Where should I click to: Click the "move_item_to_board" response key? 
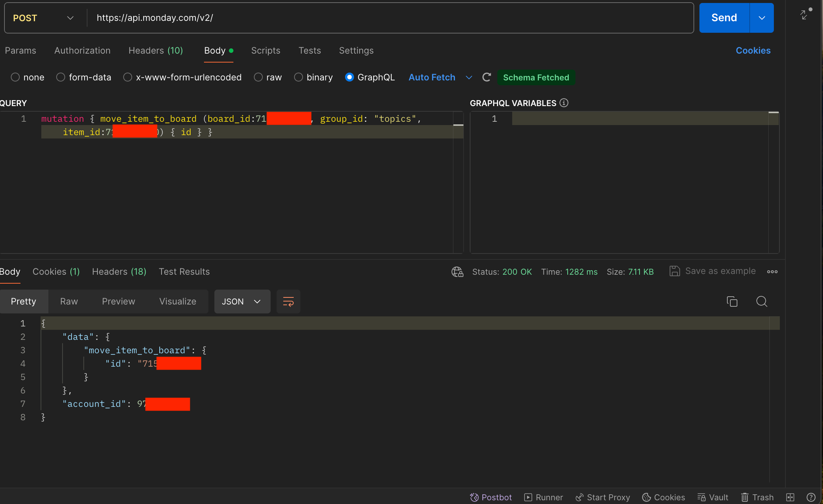[x=137, y=350]
